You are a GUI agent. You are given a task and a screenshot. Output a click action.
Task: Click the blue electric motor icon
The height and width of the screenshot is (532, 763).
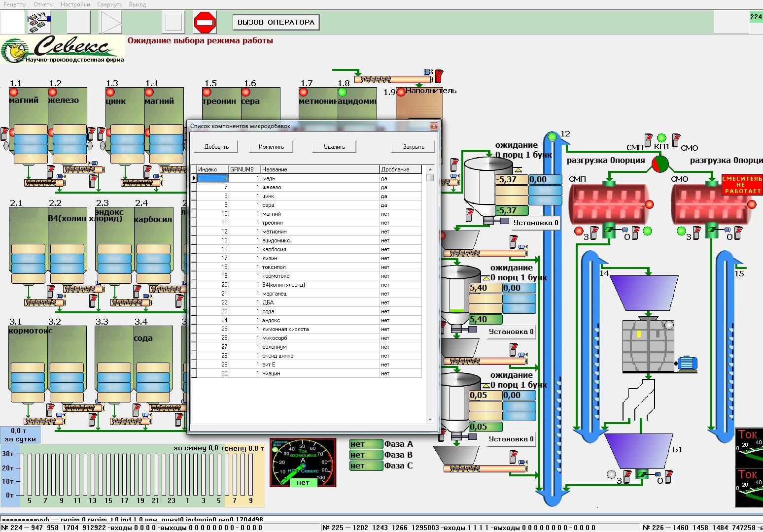pyautogui.click(x=688, y=364)
